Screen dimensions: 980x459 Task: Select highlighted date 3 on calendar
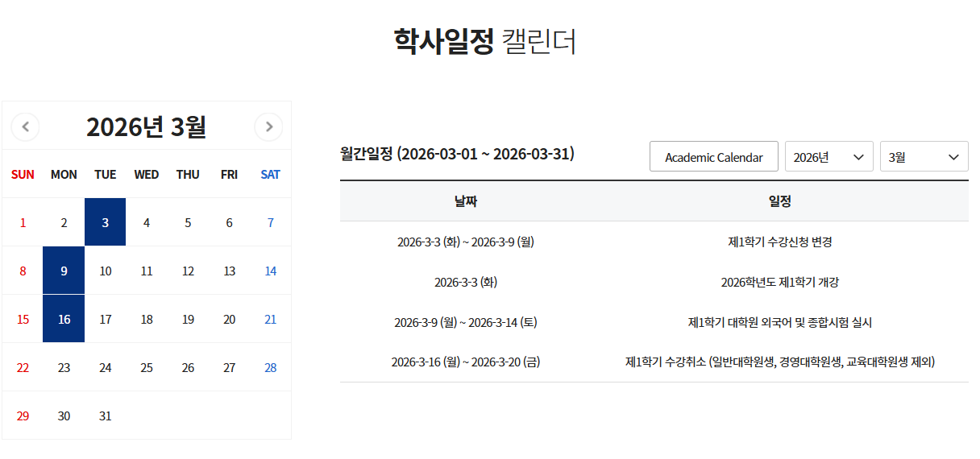point(105,222)
